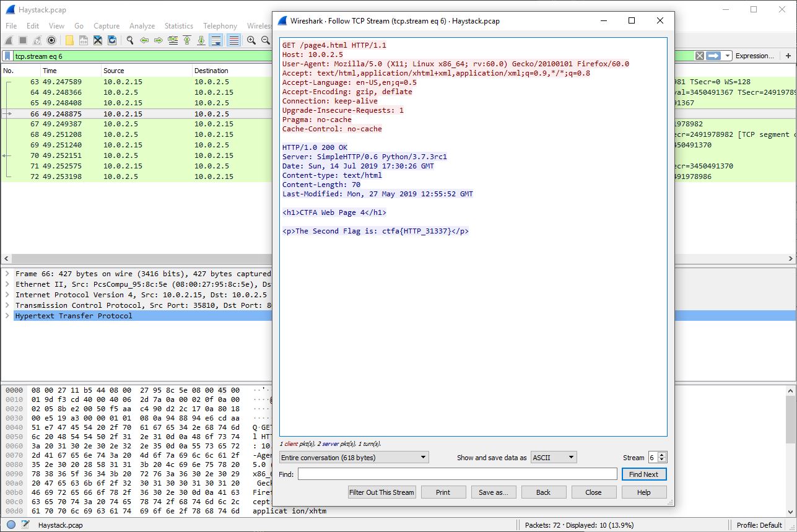
Task: Sort packet list by Destination column header
Action: pyautogui.click(x=232, y=71)
